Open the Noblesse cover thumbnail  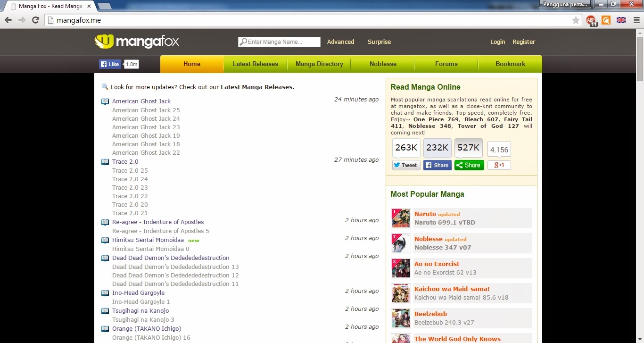(401, 243)
